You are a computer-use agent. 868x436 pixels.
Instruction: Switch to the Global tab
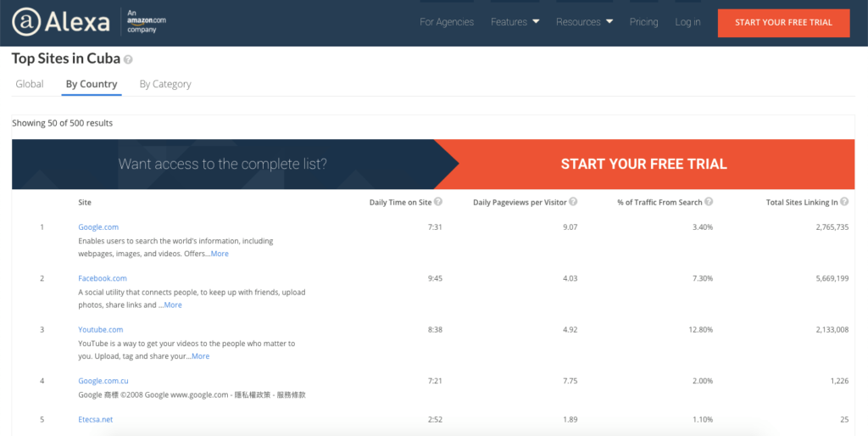30,84
